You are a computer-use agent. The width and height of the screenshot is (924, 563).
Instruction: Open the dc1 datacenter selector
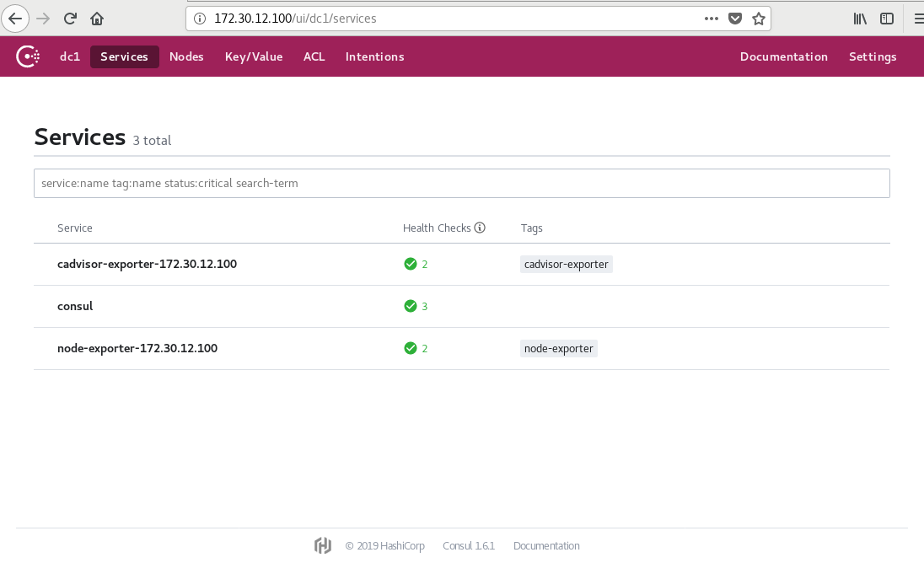click(x=70, y=56)
